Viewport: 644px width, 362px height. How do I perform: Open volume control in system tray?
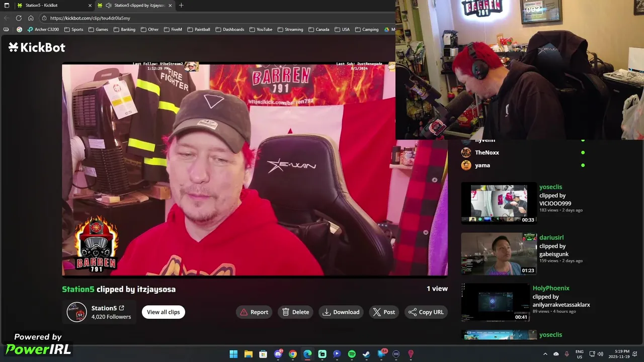(601, 354)
